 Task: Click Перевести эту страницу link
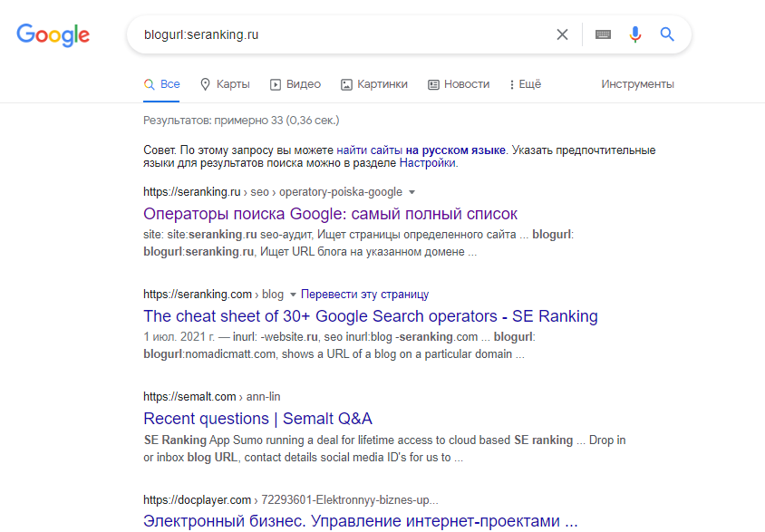tap(364, 295)
